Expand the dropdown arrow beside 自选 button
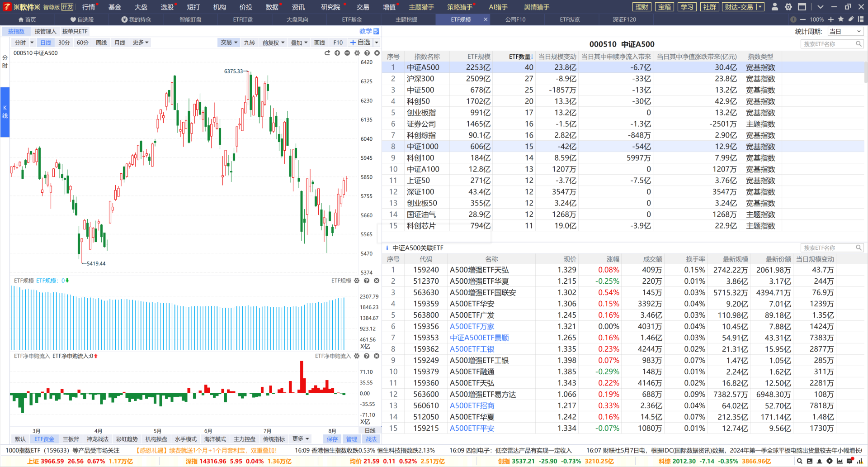The image size is (868, 467). [x=377, y=43]
